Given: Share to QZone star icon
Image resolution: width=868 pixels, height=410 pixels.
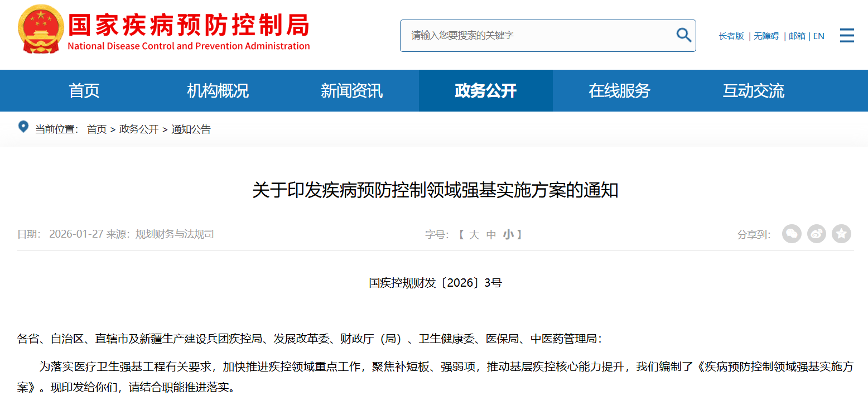Looking at the screenshot, I should pyautogui.click(x=841, y=234).
